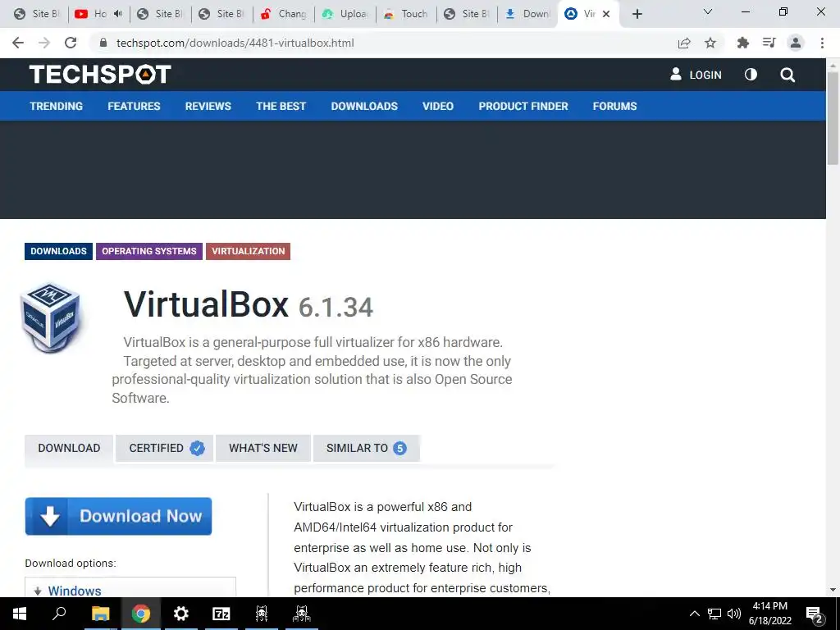840x630 pixels.
Task: Click the Certified blue checkmark badge
Action: (197, 449)
